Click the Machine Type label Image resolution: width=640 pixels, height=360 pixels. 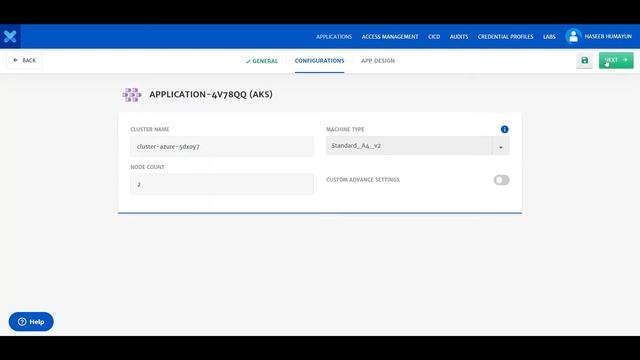345,129
